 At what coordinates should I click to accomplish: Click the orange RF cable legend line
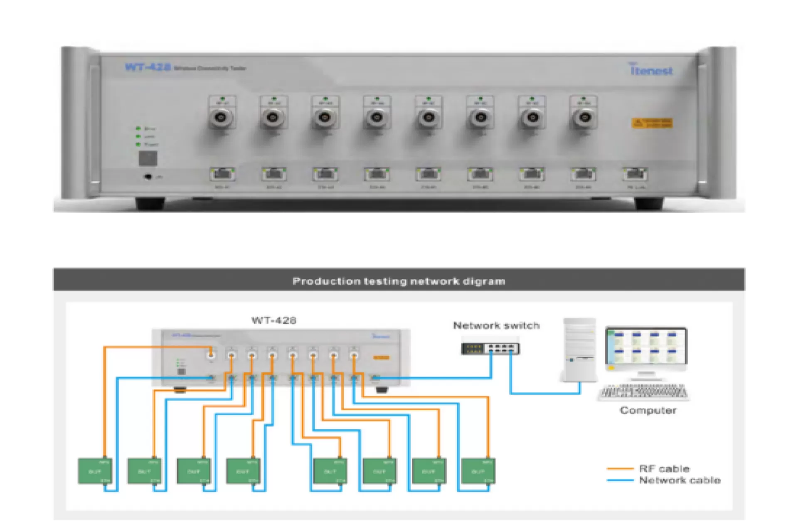[620, 469]
